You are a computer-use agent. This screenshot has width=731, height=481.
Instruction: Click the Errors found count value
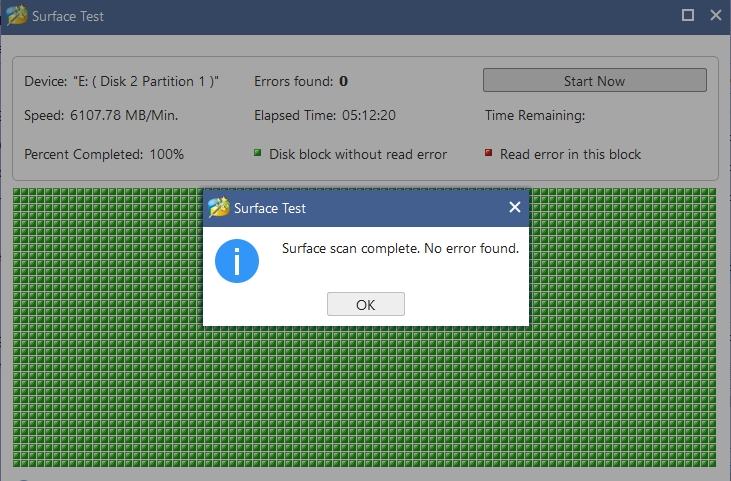pos(344,82)
